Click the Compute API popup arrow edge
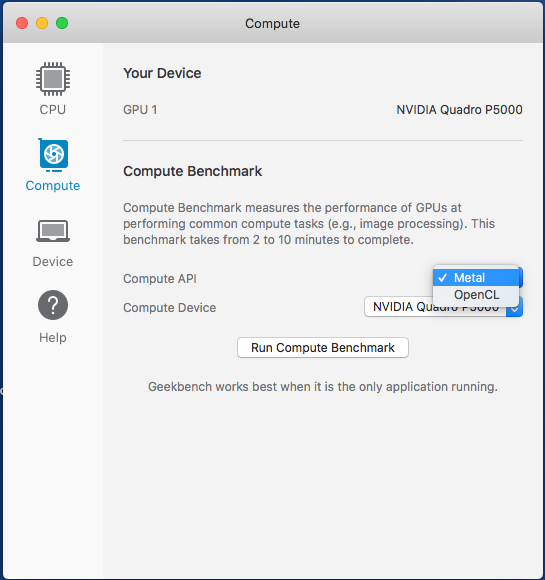This screenshot has width=545, height=580. pyautogui.click(x=521, y=277)
